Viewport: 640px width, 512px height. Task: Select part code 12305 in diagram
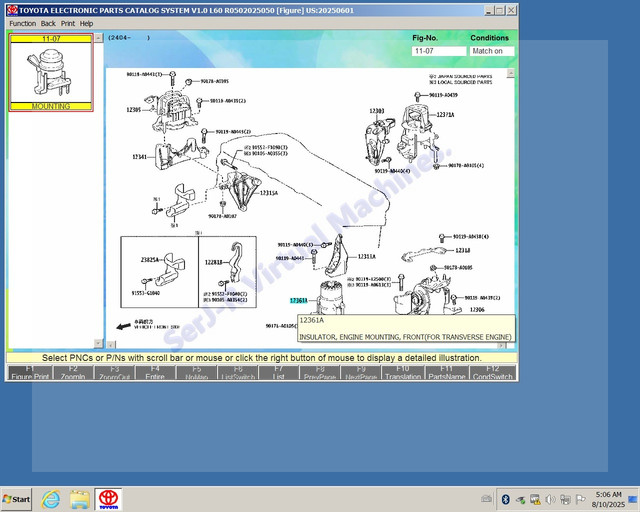pyautogui.click(x=133, y=110)
